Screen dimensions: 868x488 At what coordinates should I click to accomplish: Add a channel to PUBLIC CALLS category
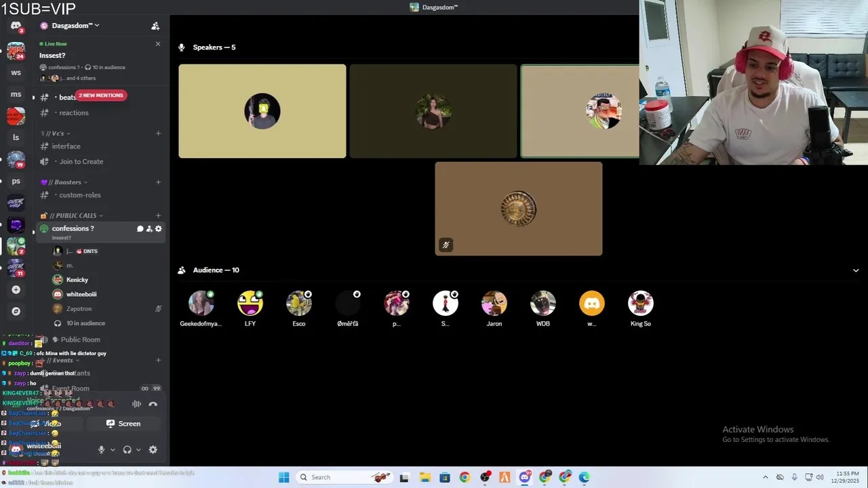click(158, 216)
